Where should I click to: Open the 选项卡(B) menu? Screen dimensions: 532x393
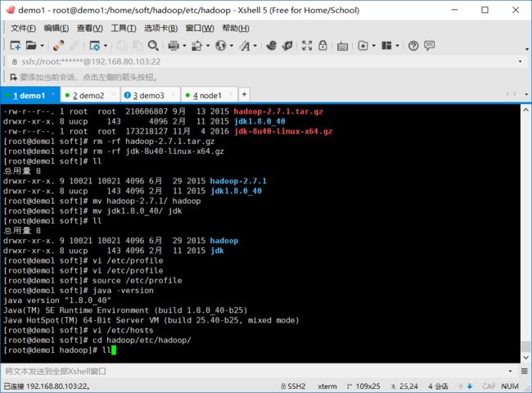click(160, 28)
